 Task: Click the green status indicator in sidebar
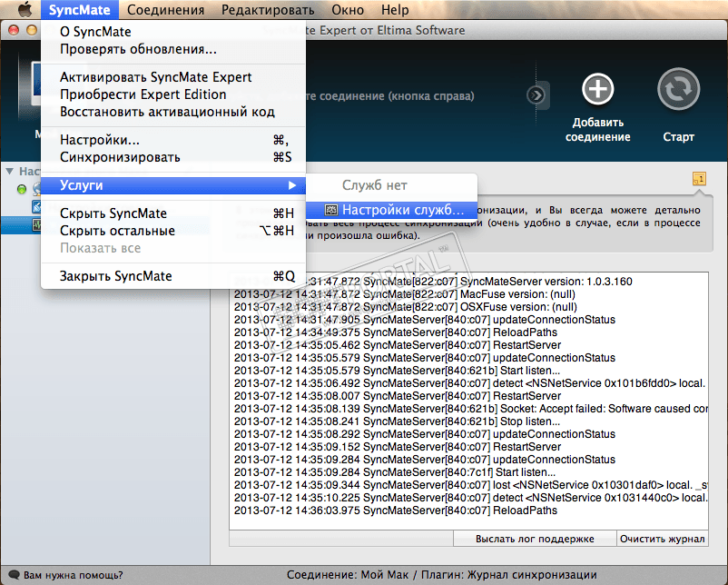[x=22, y=189]
